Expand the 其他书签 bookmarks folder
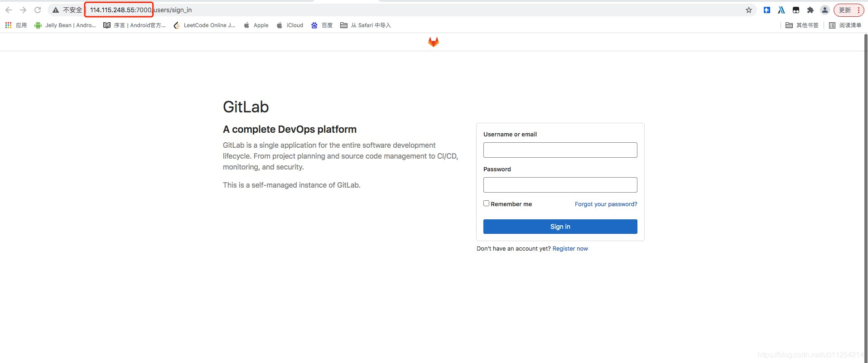This screenshot has height=363, width=868. (x=802, y=25)
